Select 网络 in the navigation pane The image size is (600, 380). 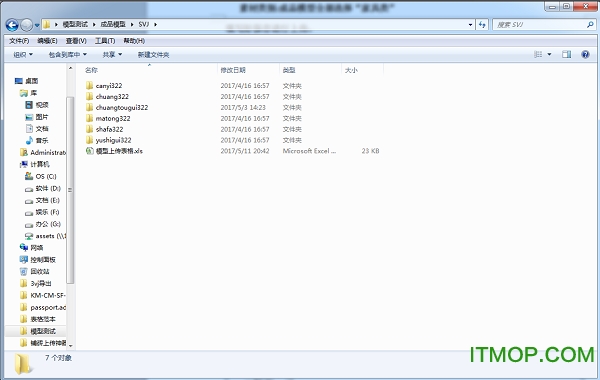pos(37,248)
